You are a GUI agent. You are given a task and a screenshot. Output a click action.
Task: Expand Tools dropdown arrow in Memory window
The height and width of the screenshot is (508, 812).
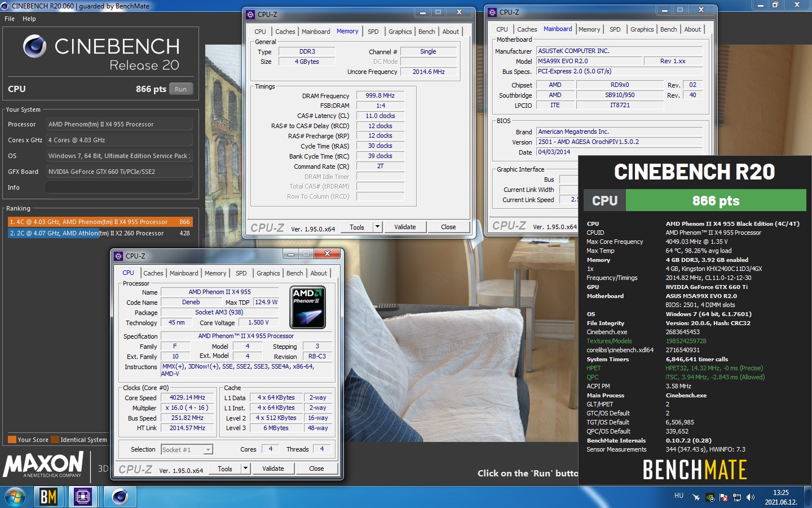click(x=378, y=227)
